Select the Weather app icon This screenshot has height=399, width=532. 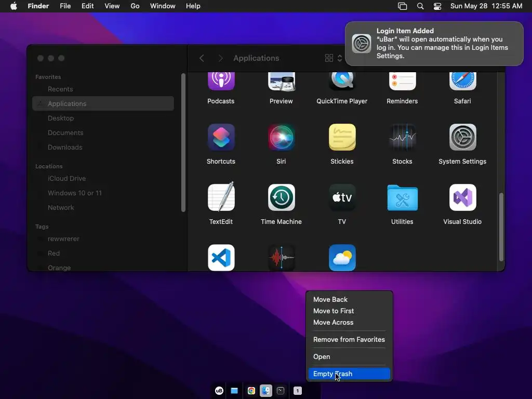point(342,258)
